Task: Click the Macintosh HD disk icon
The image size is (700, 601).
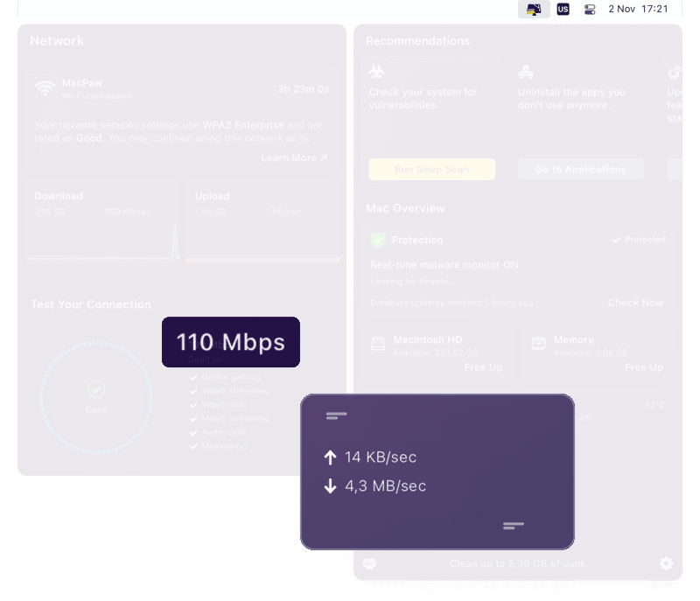Action: click(378, 344)
